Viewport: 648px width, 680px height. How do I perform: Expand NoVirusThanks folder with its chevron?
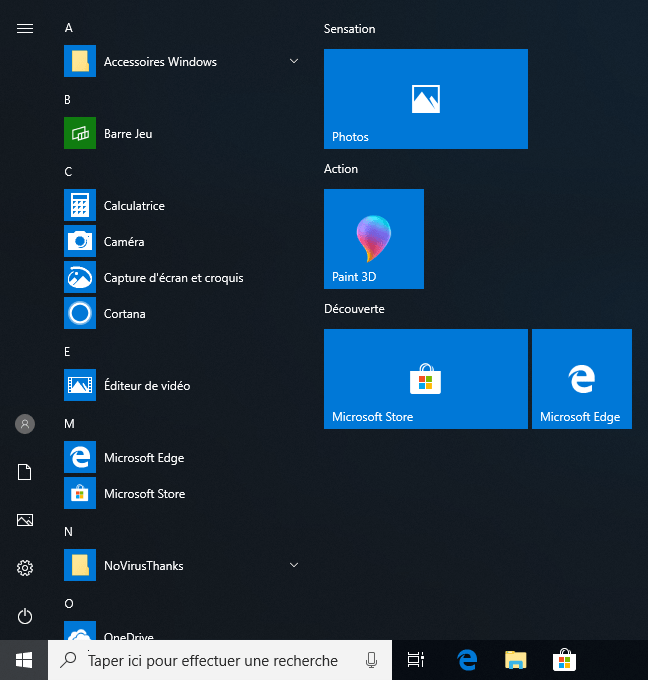click(294, 565)
